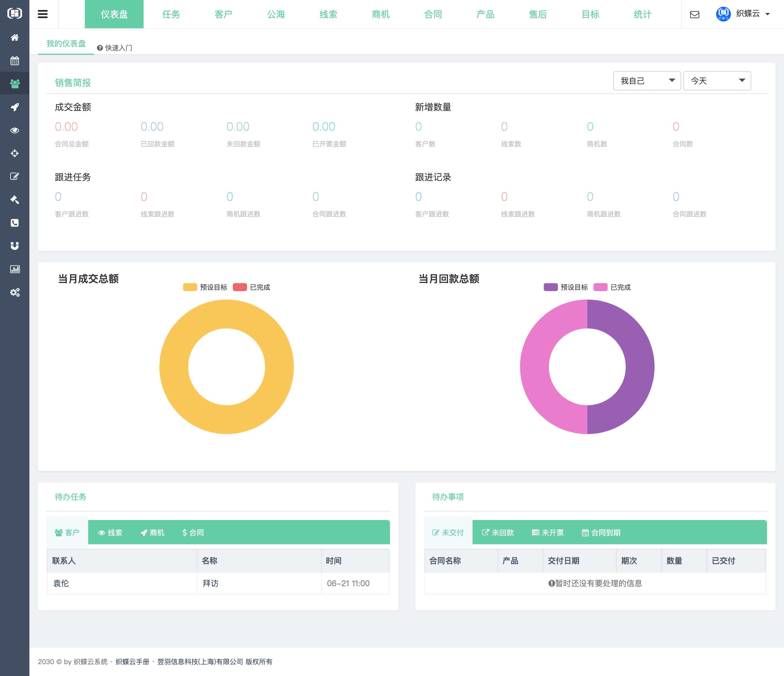This screenshot has width=784, height=676.
Task: Open the gears settings icon in sidebar
Action: (x=15, y=292)
